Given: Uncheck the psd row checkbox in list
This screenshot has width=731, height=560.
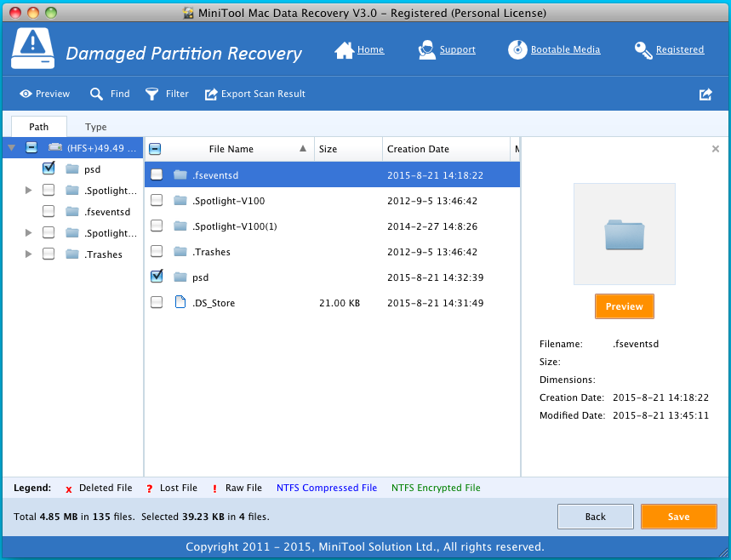Looking at the screenshot, I should tap(157, 276).
